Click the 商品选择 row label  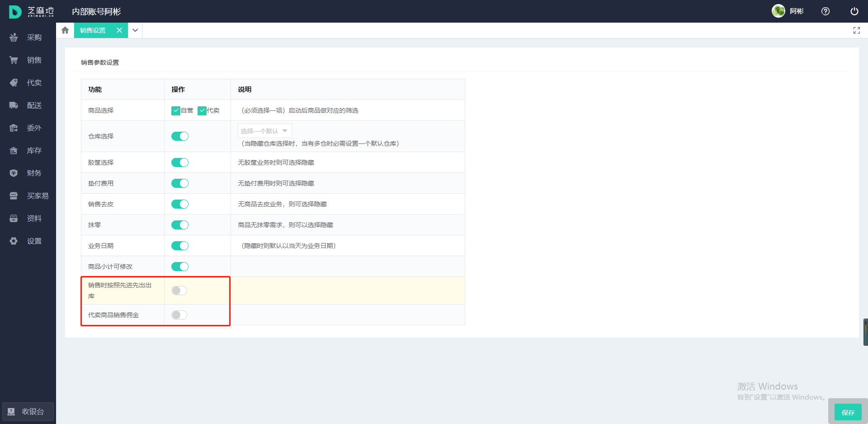click(x=101, y=110)
